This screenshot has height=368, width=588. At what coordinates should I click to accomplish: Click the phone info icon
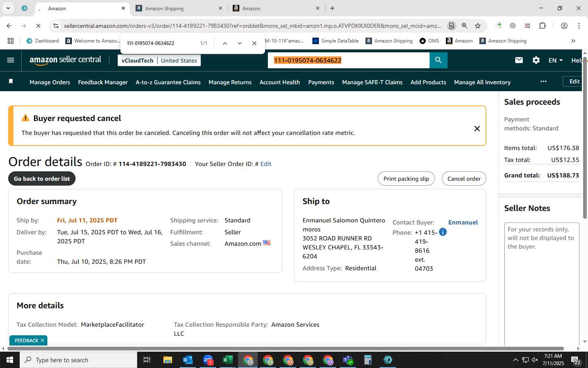click(x=443, y=232)
